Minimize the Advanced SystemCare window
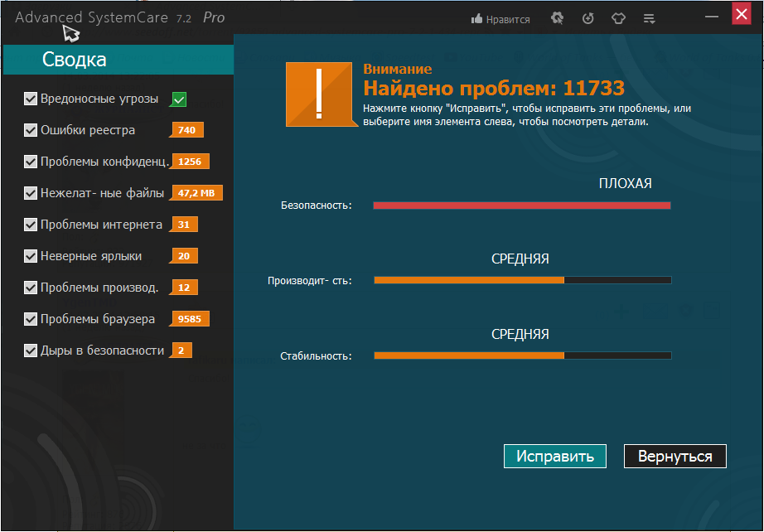The height and width of the screenshot is (532, 764). pos(712,16)
